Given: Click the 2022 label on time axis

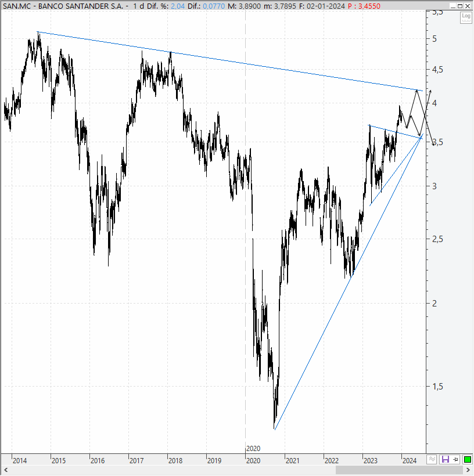Looking at the screenshot, I should click(x=331, y=461).
